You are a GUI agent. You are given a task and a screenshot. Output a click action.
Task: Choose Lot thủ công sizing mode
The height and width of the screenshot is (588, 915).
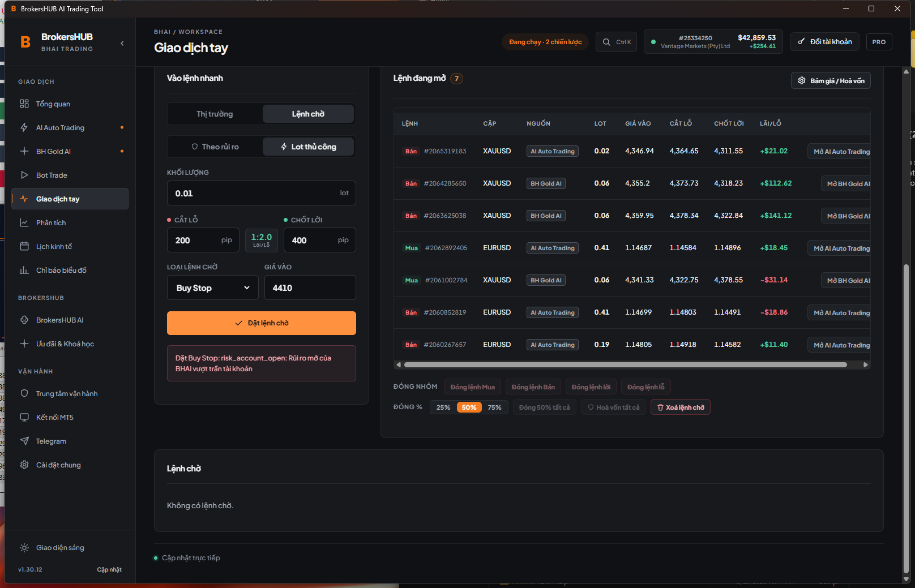click(x=308, y=147)
